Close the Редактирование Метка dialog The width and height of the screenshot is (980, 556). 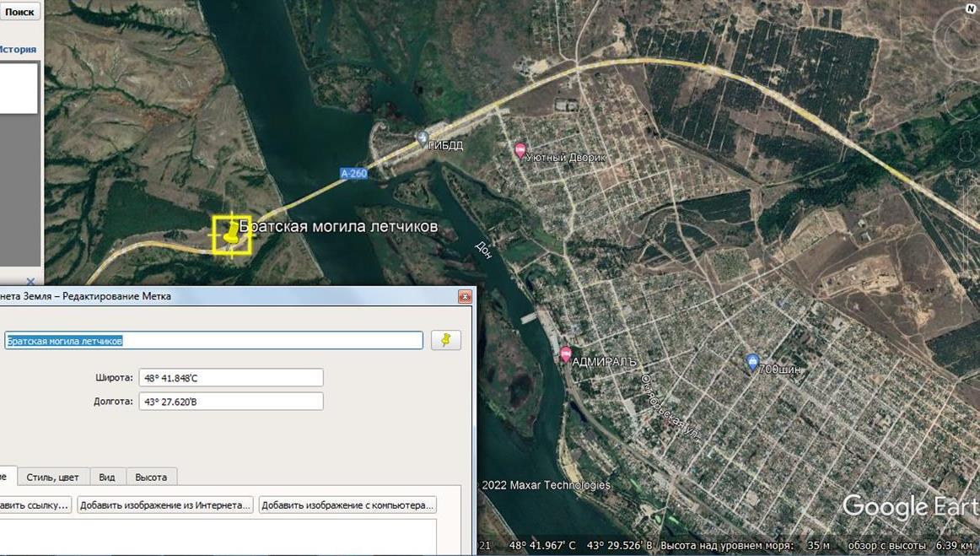(465, 296)
